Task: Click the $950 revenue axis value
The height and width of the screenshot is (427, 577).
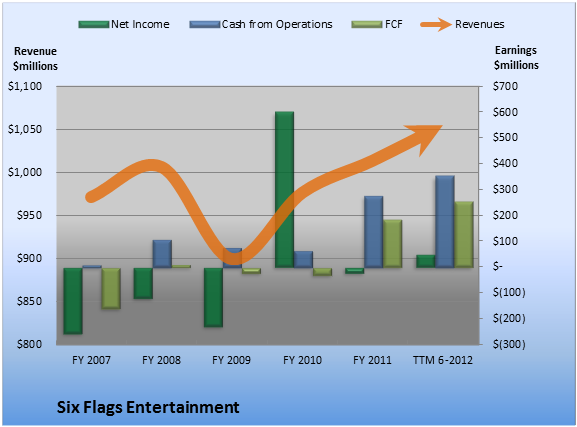Action: click(x=29, y=215)
